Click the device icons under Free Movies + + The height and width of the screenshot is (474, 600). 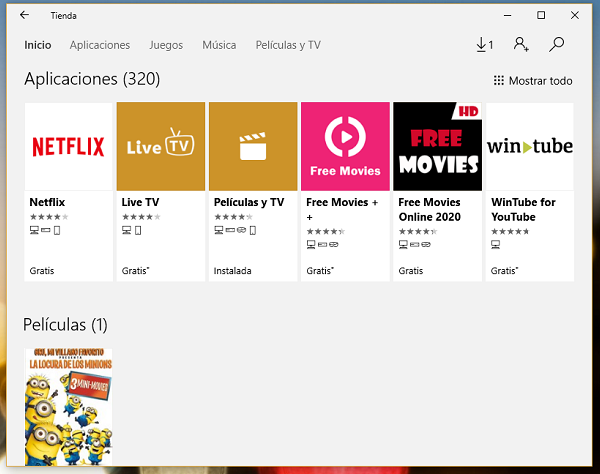[323, 244]
